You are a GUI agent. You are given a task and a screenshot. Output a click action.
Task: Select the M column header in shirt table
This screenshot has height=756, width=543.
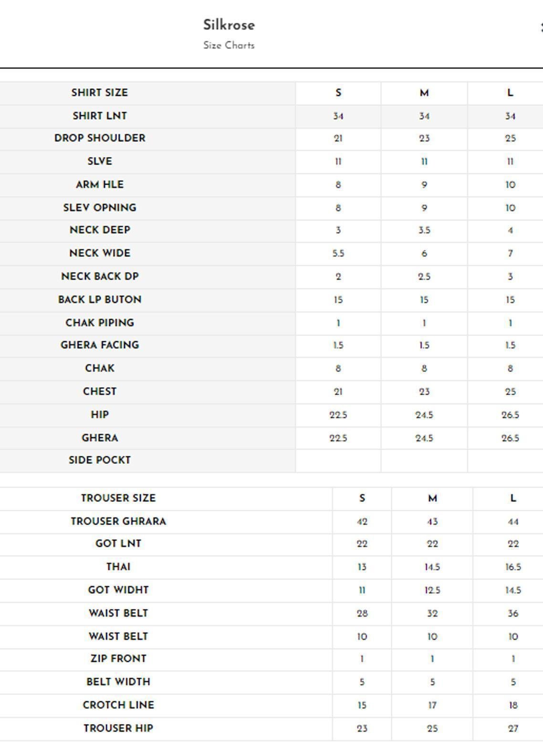[424, 93]
